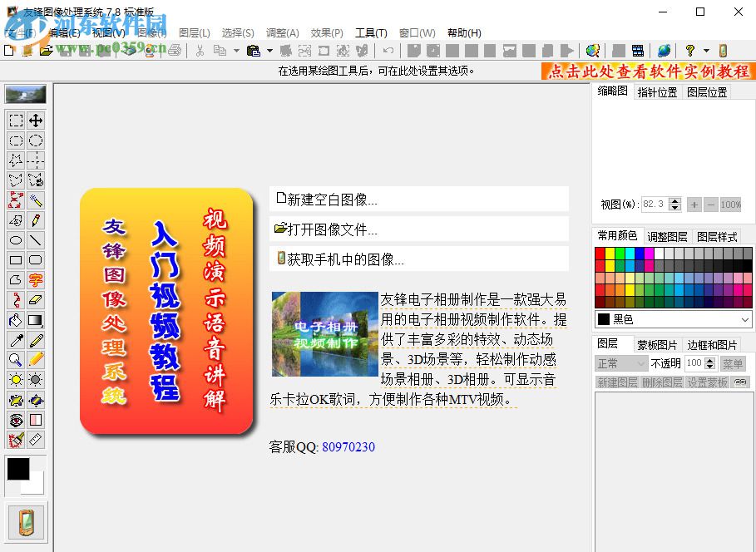Select the Ellipse selection tool
Viewport: 756px width, 552px height.
[x=34, y=140]
